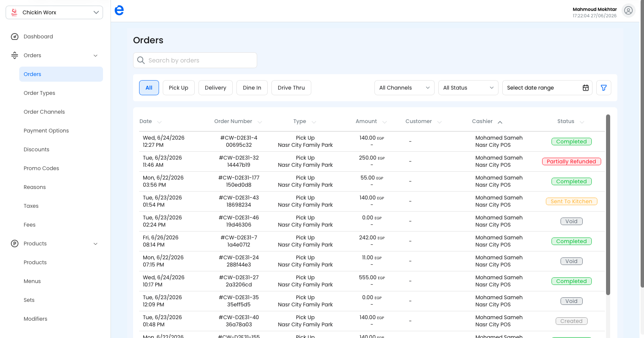Click the Search by orders field
Viewport: 644px width, 338px height.
pyautogui.click(x=195, y=60)
